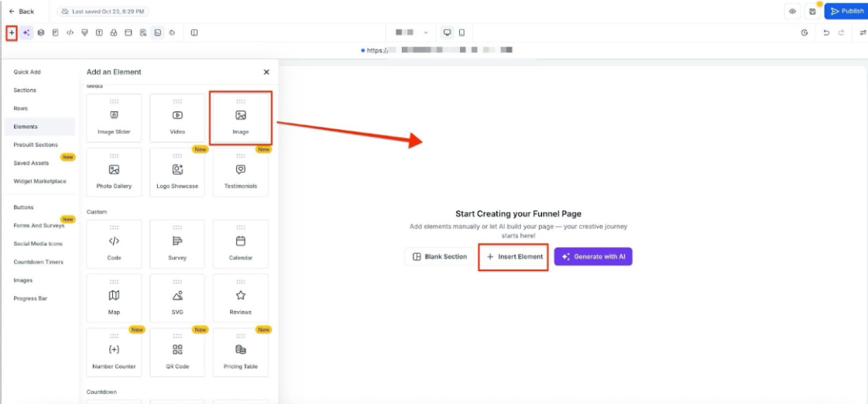Click the version history clock icon
Viewport: 868px width, 404px height.
[x=805, y=33]
